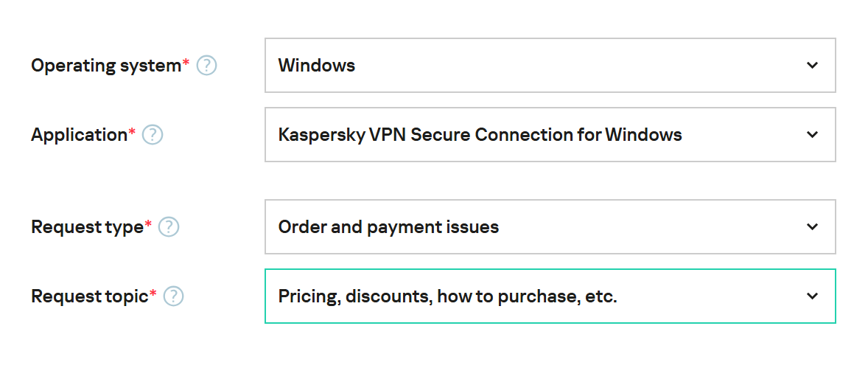This screenshot has width=868, height=368.
Task: Click the question mark beside Request topic
Action: [x=173, y=296]
